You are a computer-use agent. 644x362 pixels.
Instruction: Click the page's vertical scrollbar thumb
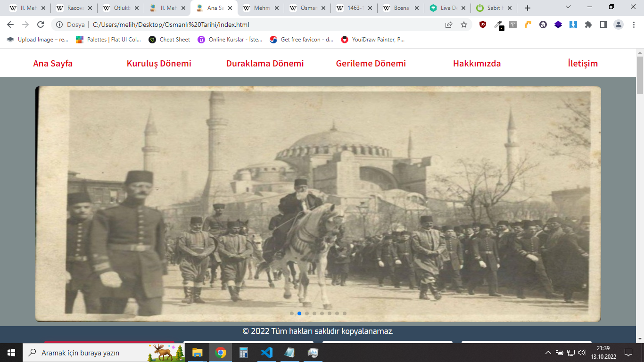pos(640,75)
